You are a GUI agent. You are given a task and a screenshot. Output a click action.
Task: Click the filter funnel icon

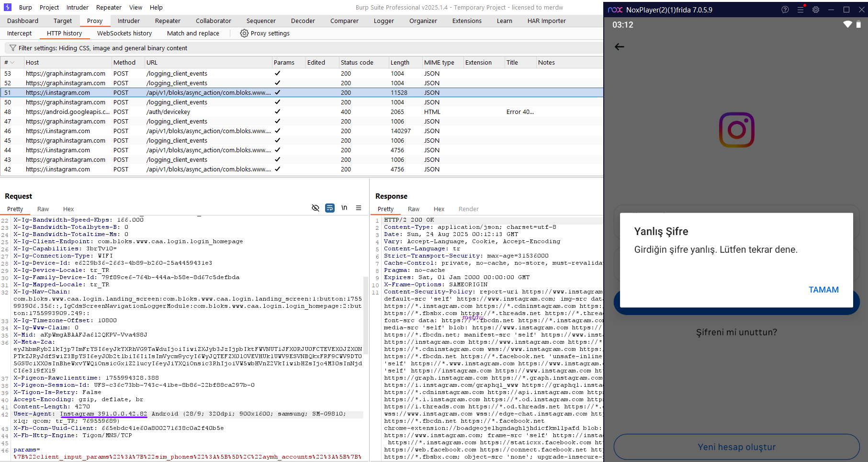coord(13,48)
